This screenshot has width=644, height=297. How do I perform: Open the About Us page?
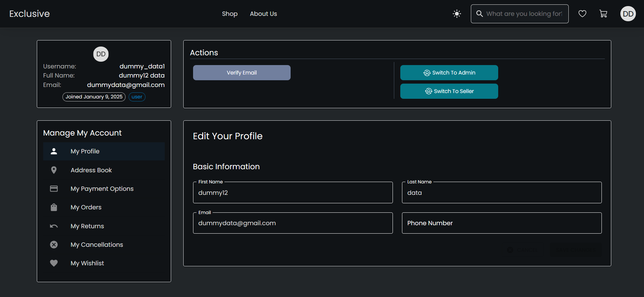[x=263, y=14]
